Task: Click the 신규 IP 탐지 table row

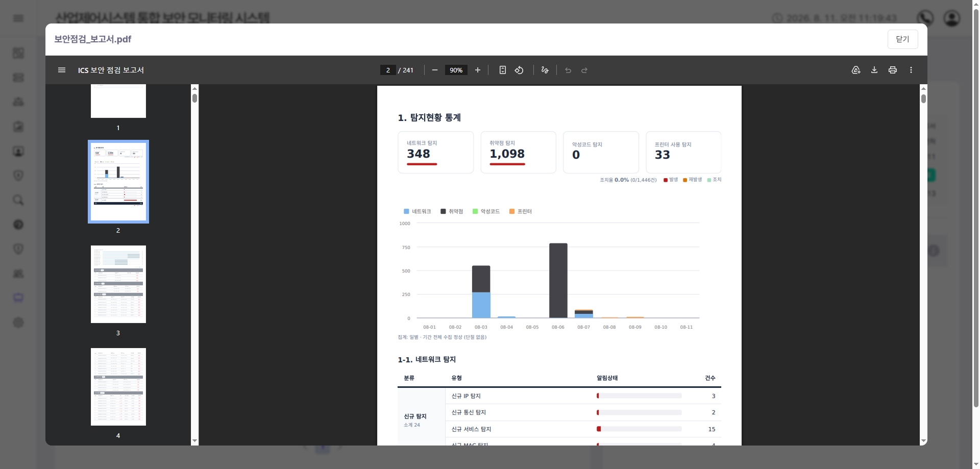Action: tap(583, 396)
